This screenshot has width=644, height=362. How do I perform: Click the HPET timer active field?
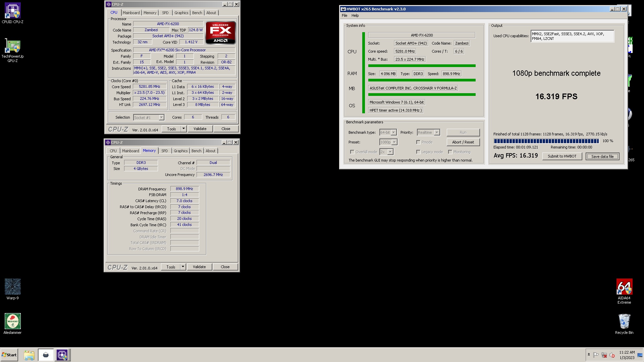[395, 110]
